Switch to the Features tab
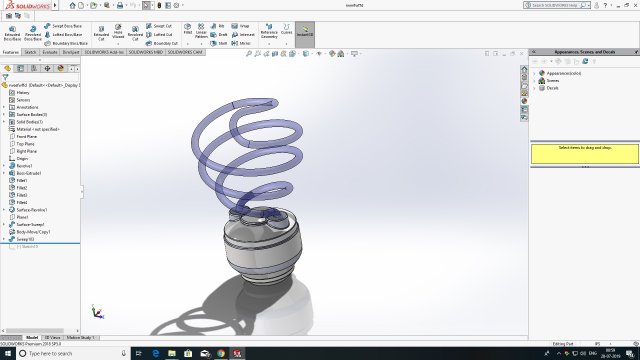Image resolution: width=640 pixels, height=360 pixels. tap(11, 52)
